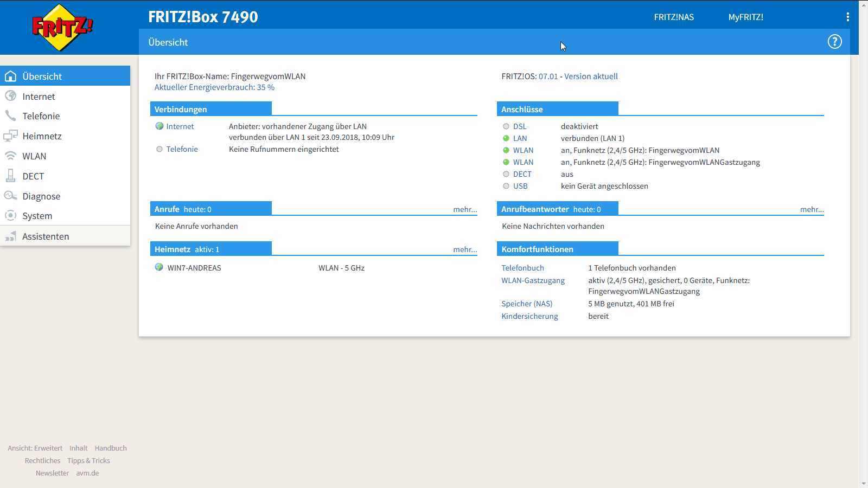This screenshot has height=488, width=868.
Task: Open the three-dot options menu
Action: point(847,17)
